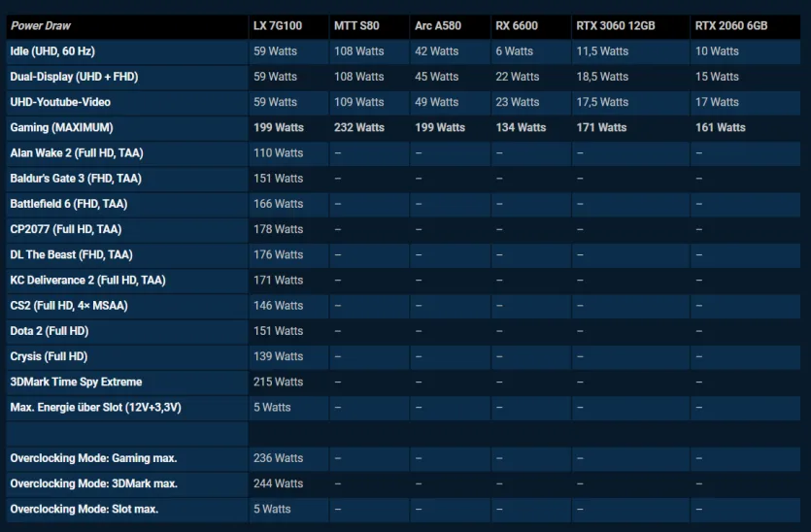The image size is (811, 532).
Task: Click the 171 Watts value under RTX 3060
Action: tap(601, 127)
